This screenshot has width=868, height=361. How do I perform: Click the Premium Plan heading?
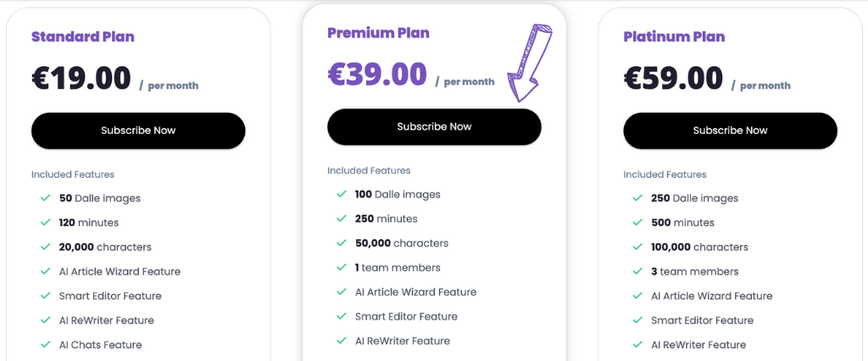tap(378, 33)
